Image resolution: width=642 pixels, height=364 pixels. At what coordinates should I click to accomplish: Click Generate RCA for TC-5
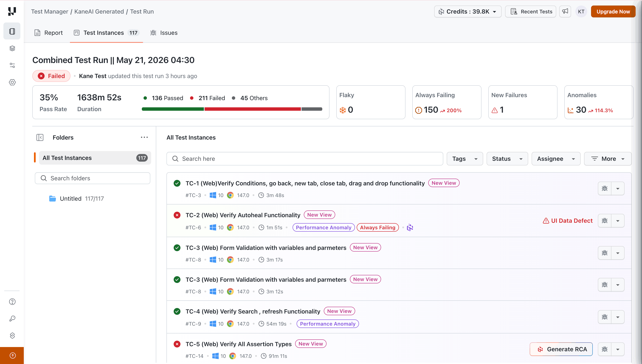[x=561, y=349]
